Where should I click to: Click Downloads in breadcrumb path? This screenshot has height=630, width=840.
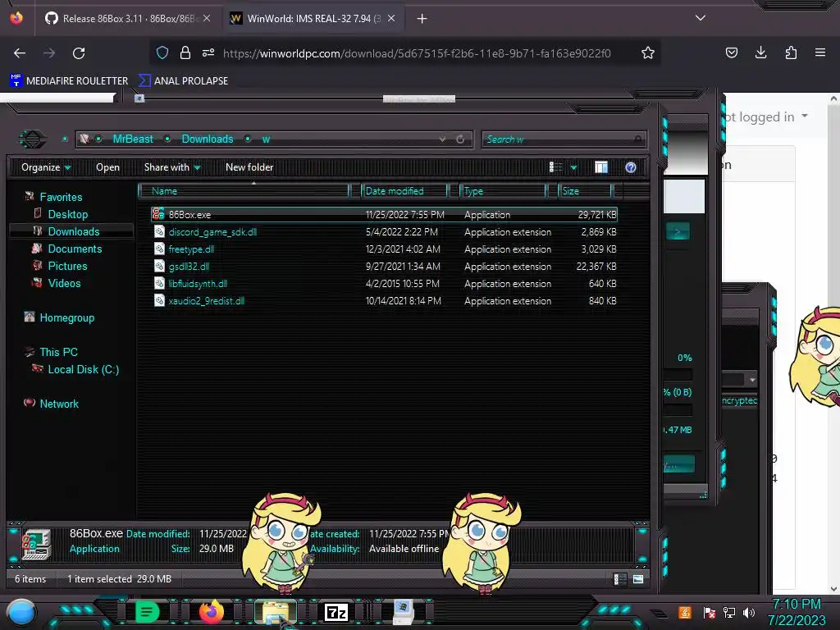(x=208, y=139)
